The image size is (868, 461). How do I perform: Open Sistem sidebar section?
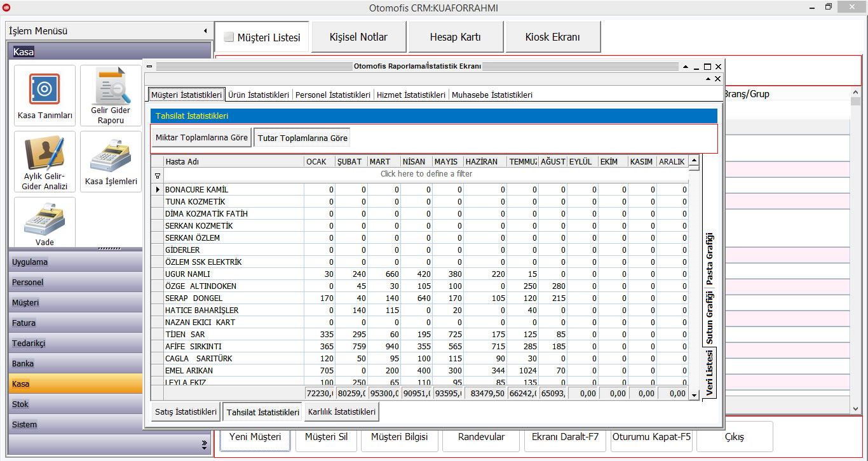pyautogui.click(x=76, y=425)
